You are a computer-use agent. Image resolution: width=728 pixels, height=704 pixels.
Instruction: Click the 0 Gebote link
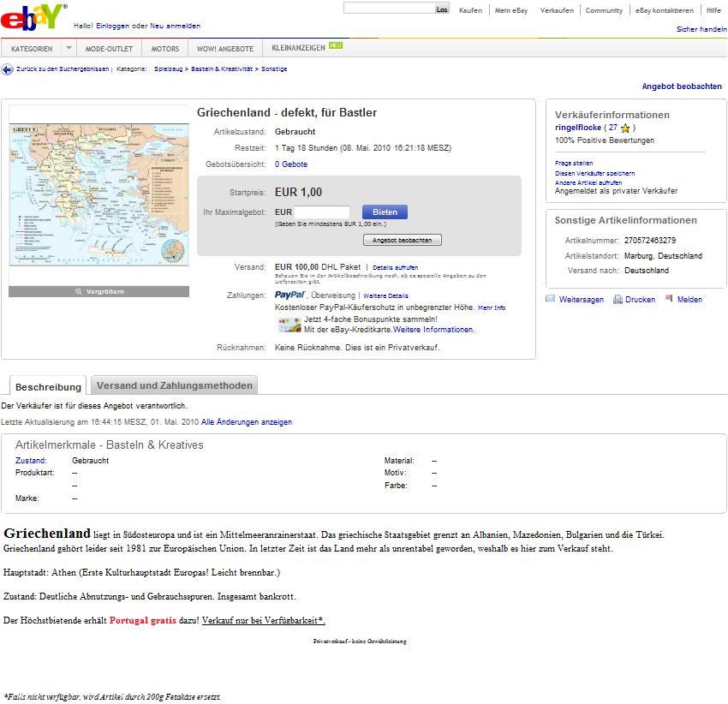(290, 164)
